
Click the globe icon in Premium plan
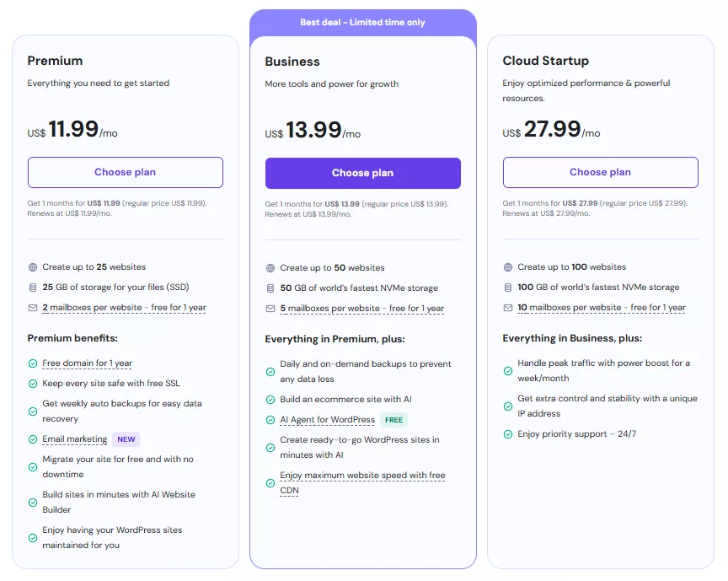point(33,267)
